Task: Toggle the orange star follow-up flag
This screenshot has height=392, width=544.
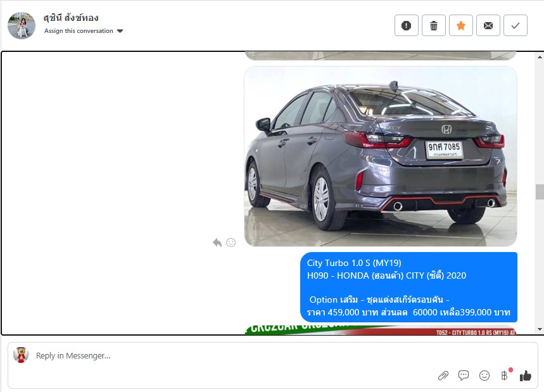Action: [x=461, y=25]
